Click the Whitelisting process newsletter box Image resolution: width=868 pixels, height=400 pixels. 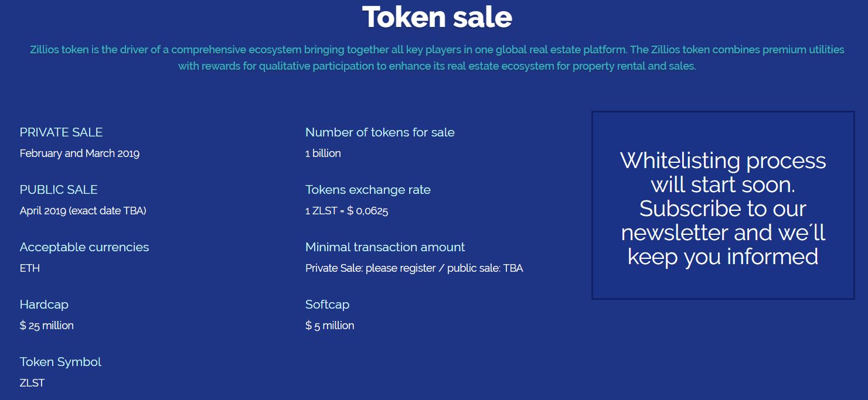(x=723, y=206)
